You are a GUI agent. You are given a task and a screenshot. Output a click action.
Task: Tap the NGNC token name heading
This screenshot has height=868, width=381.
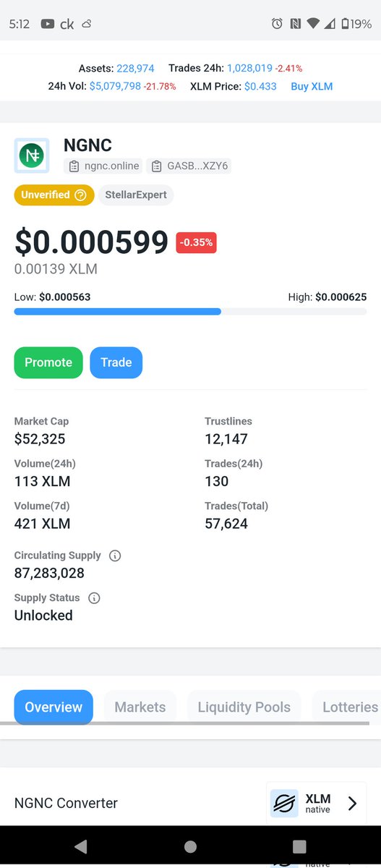[x=87, y=145]
